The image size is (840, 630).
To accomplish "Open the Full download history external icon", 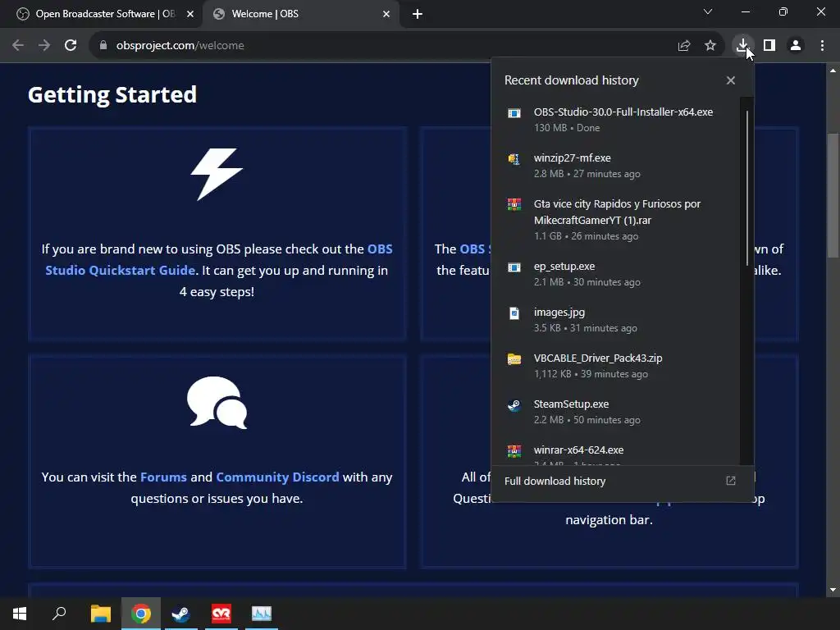I will coord(731,481).
